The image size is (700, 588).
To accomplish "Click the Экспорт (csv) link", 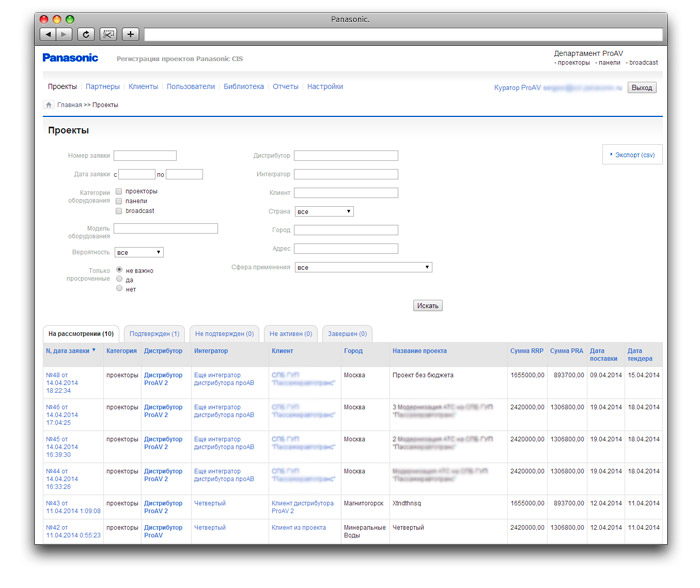I will 633,155.
